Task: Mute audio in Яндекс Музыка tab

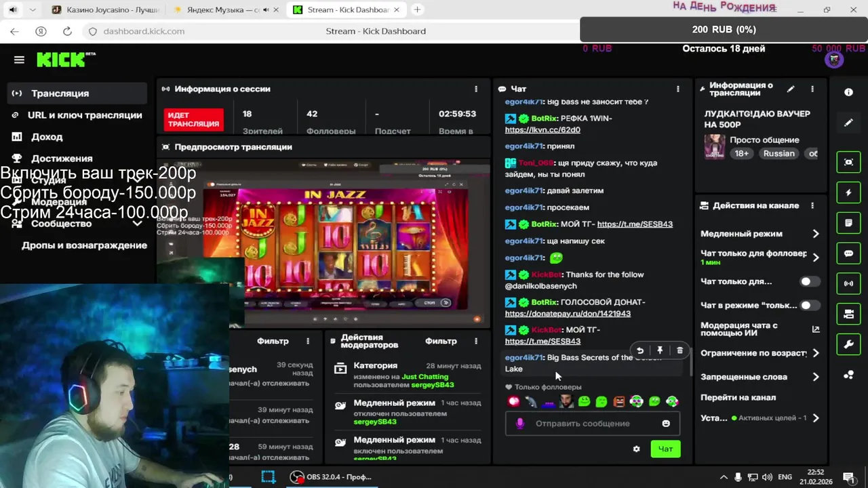Action: [x=266, y=9]
